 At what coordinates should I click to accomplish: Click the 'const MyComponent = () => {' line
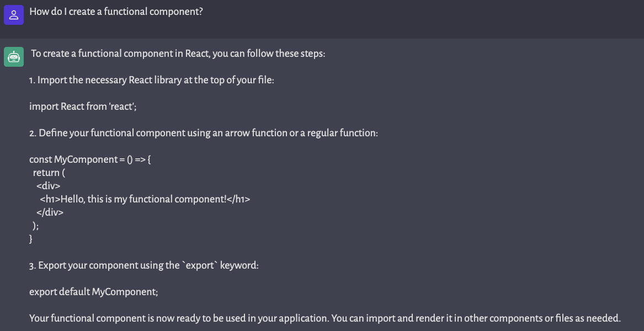90,159
